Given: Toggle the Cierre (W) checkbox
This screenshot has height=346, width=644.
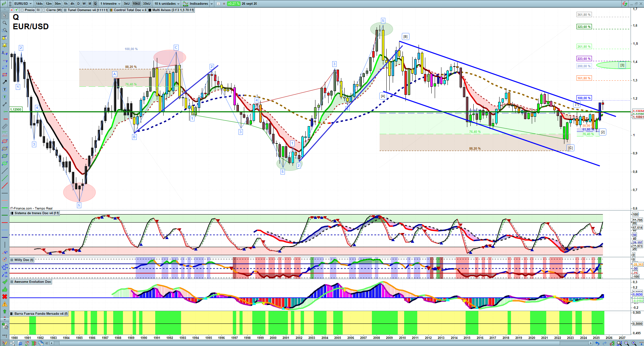Looking at the screenshot, I should [x=44, y=10].
